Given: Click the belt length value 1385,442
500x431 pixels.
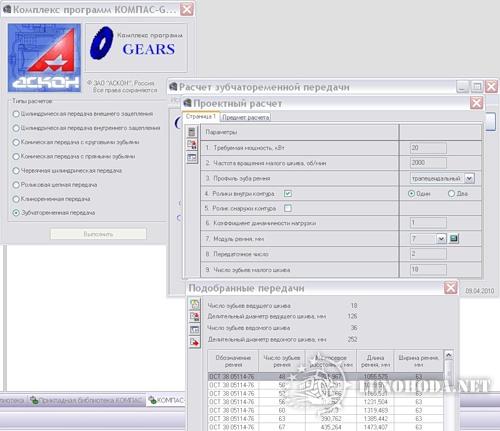Looking at the screenshot, I should point(375,419).
